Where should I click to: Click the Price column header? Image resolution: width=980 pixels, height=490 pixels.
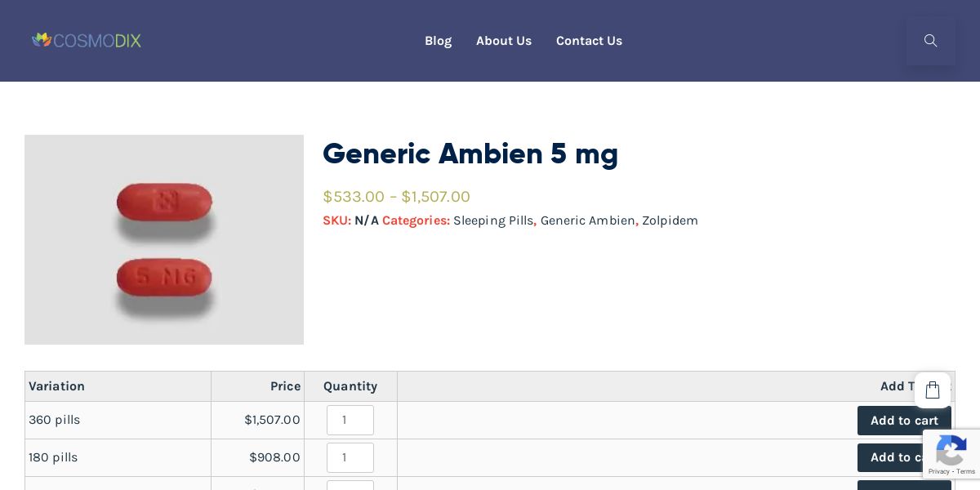[x=285, y=386]
